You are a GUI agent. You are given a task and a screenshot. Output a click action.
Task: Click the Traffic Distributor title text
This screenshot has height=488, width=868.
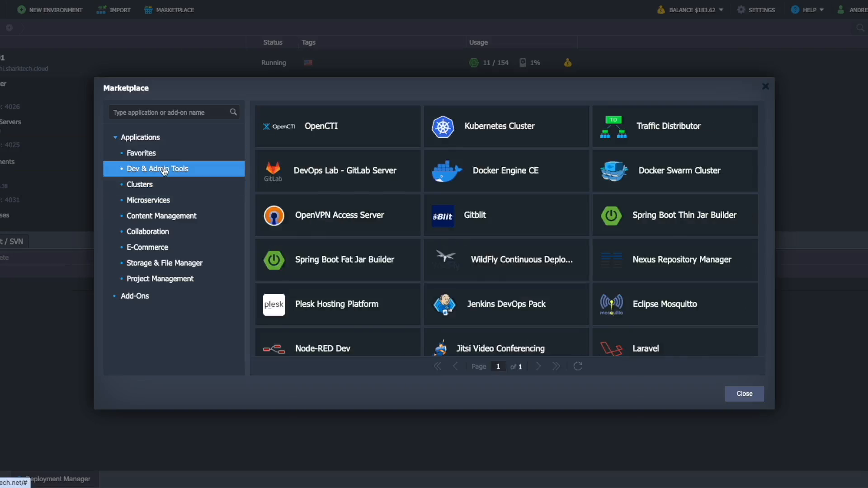(x=669, y=126)
